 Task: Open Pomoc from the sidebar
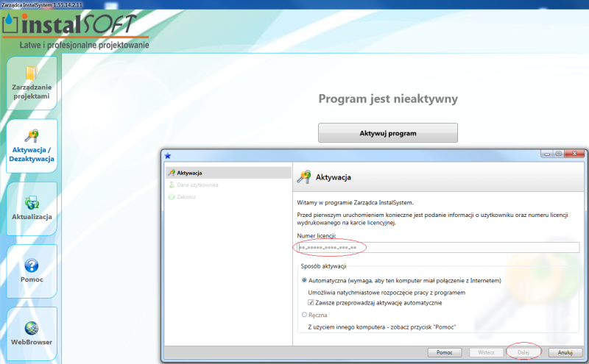pyautogui.click(x=32, y=271)
